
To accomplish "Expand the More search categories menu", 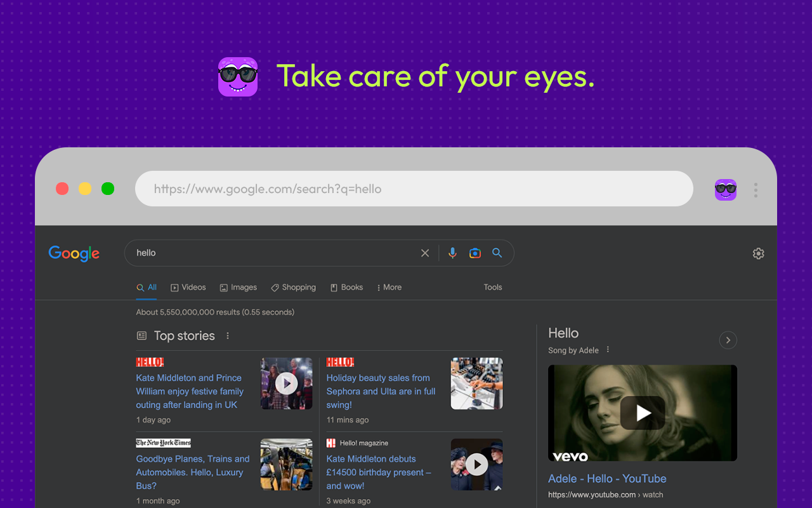I will click(390, 288).
